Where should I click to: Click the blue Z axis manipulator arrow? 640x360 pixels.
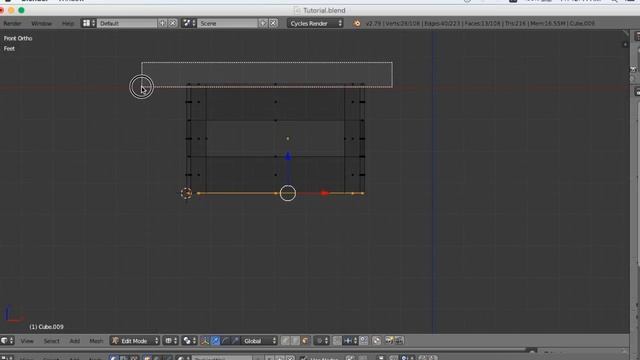[x=288, y=156]
